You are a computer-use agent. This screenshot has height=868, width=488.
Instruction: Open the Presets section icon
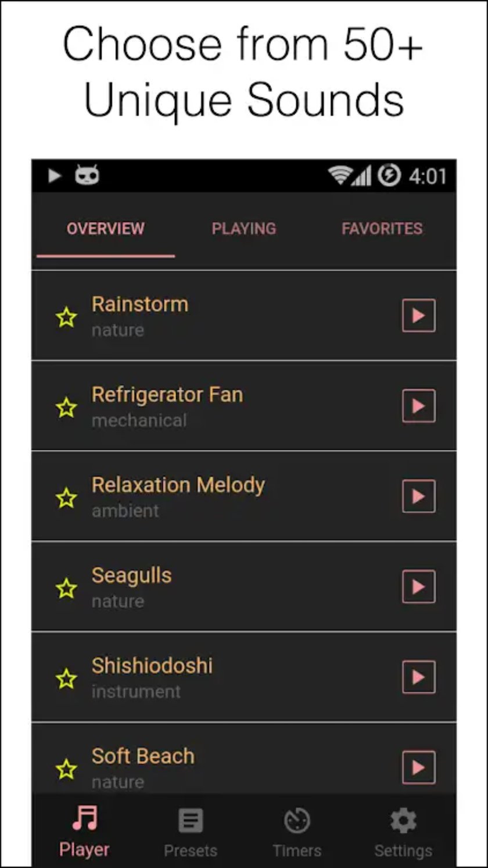(x=191, y=821)
